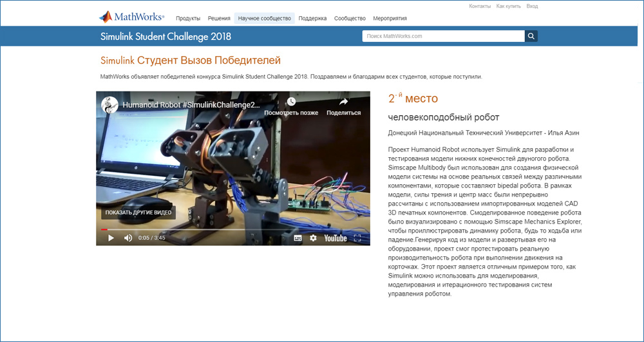Focus the Поиск MathWorks.com search field

tap(443, 36)
